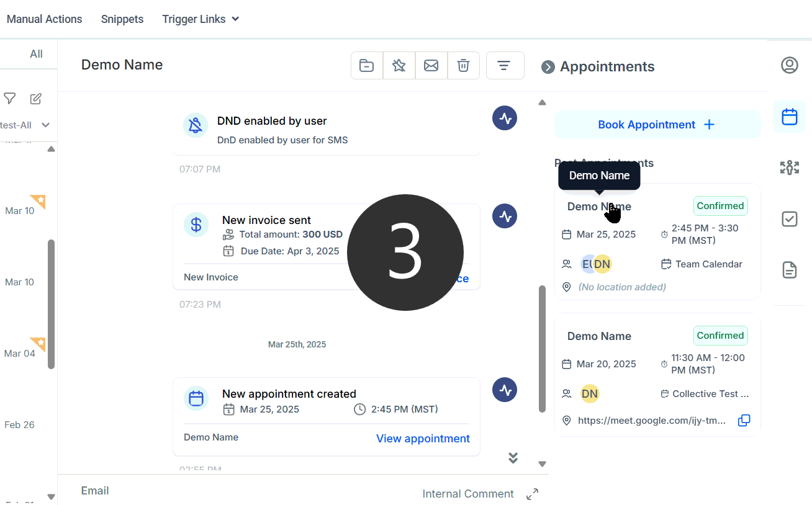812x505 pixels.
Task: Copy the Google Meet link
Action: pos(744,421)
